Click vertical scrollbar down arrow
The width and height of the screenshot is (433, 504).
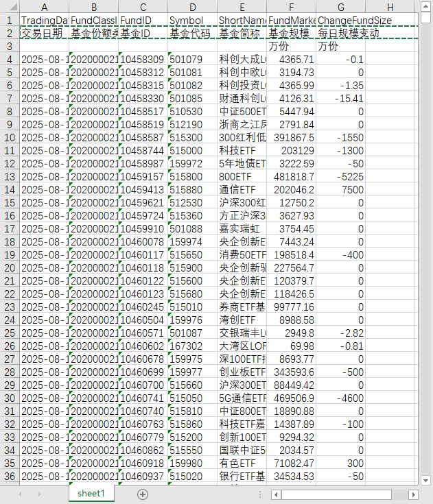pos(425,481)
